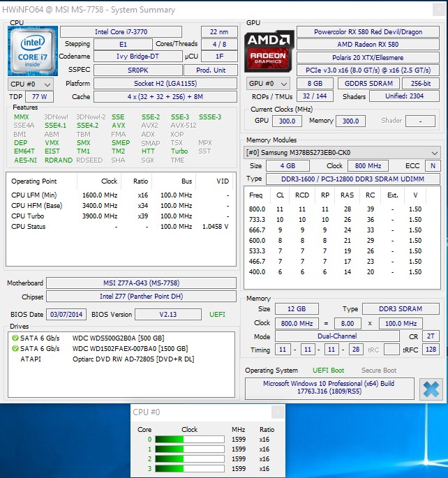Click the CR 2T command rate field
The width and height of the screenshot is (448, 478).
tap(431, 336)
